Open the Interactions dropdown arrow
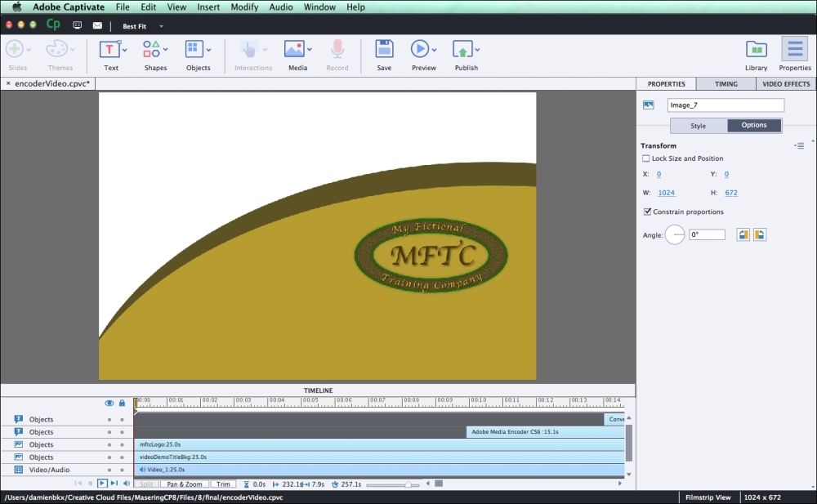The image size is (817, 504). pyautogui.click(x=264, y=49)
